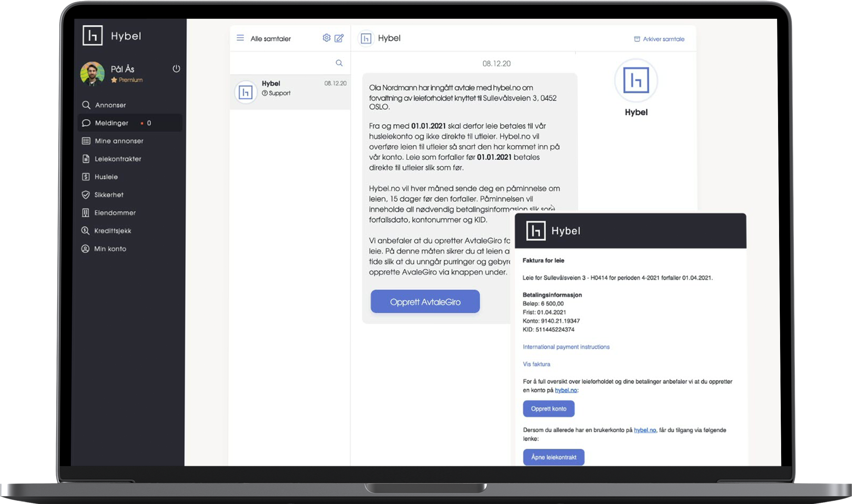Click the large Hybel profile logo
This screenshot has width=852, height=504.
[636, 81]
